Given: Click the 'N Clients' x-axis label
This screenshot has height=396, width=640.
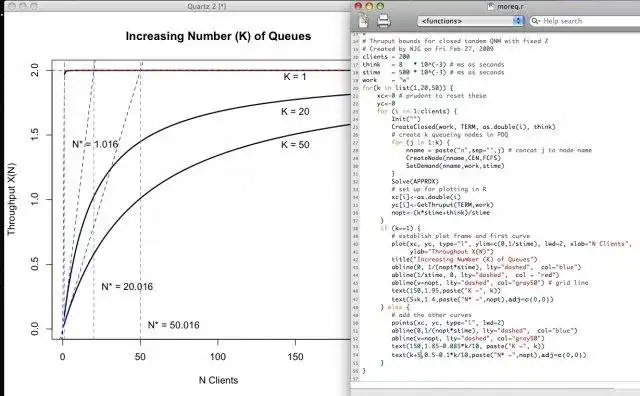Looking at the screenshot, I should point(218,380).
